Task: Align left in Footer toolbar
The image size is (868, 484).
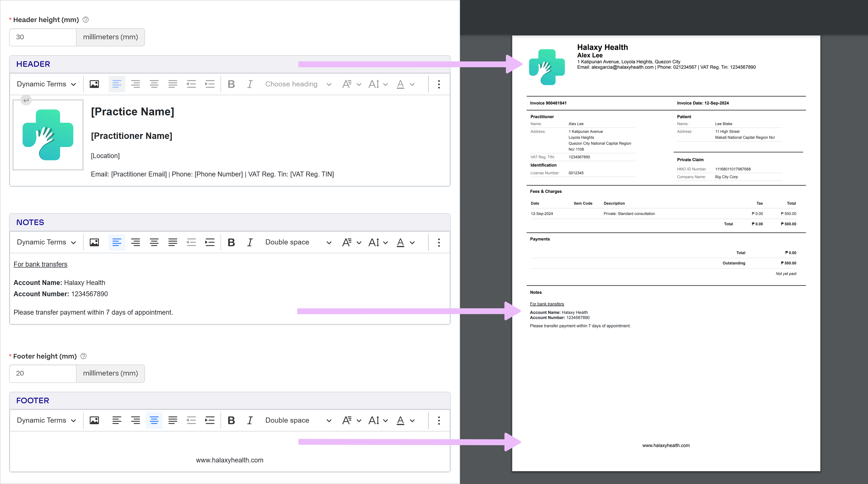Action: [x=117, y=420]
